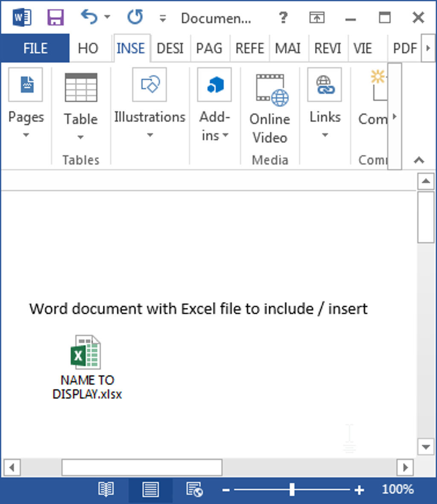437x504 pixels.
Task: Open Word Help with the question mark
Action: tap(283, 18)
